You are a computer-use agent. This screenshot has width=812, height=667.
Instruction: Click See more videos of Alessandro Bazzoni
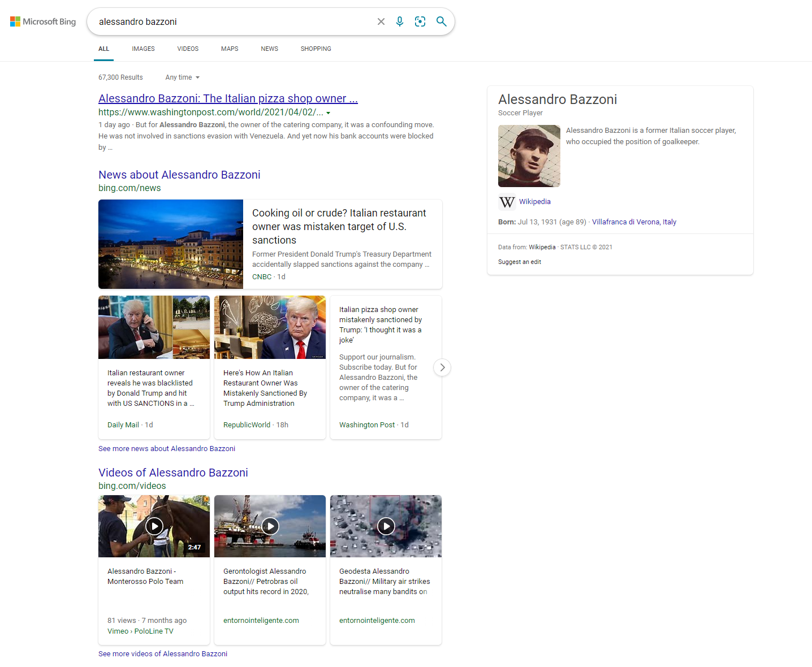tap(163, 653)
